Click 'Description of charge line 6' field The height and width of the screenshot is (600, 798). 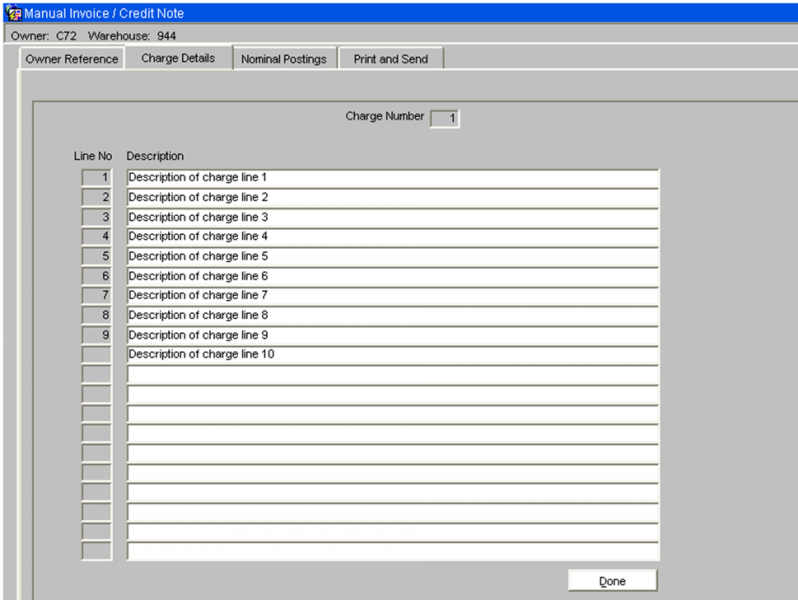(x=393, y=276)
